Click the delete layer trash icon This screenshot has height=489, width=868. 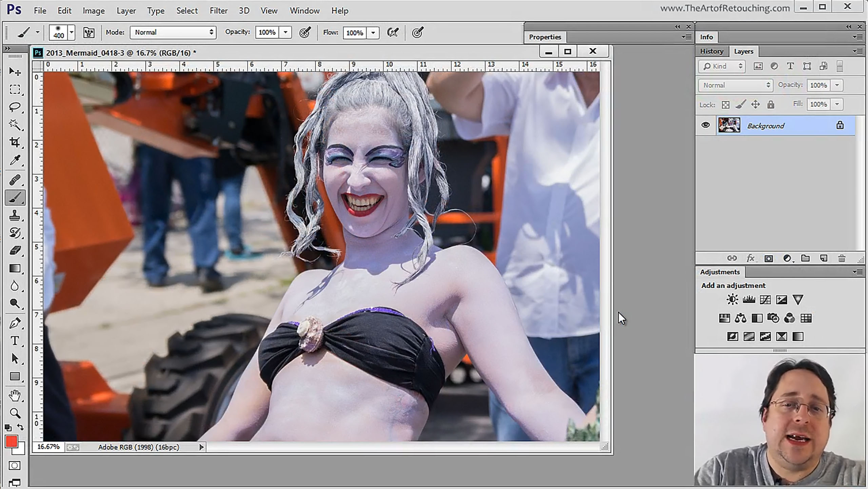pyautogui.click(x=842, y=259)
